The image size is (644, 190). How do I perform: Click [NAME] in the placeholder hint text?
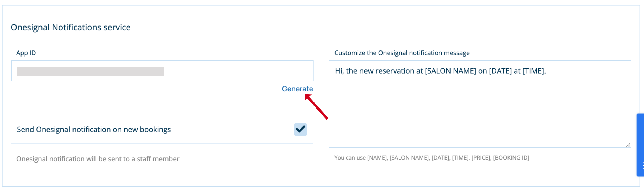[377, 158]
